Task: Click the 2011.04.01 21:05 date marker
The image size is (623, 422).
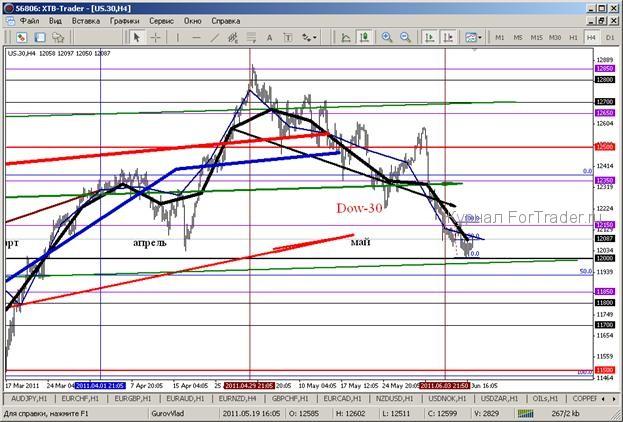Action: point(100,385)
